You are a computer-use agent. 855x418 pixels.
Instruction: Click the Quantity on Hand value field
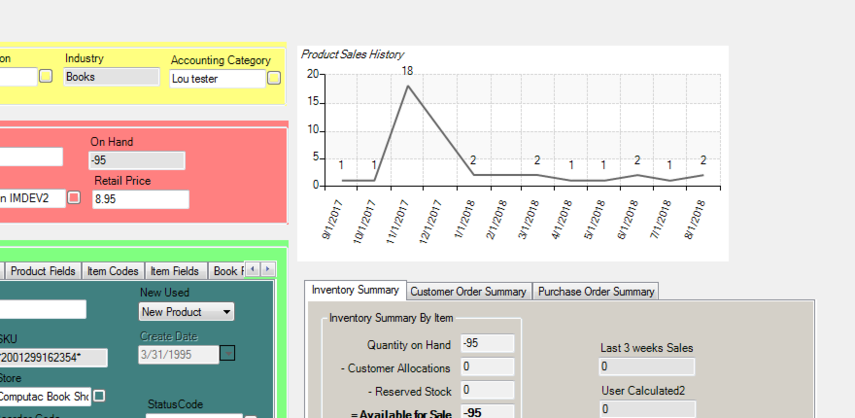[487, 344]
